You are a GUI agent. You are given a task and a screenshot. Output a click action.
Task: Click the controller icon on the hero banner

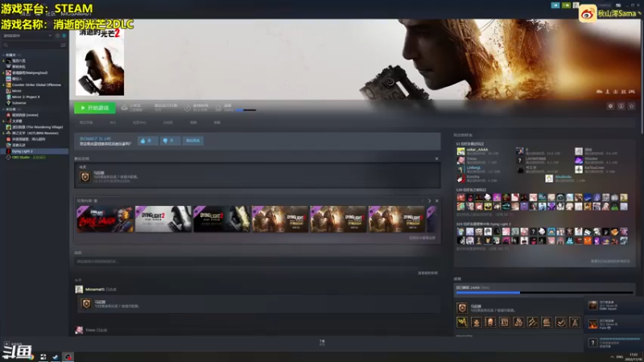632,92
